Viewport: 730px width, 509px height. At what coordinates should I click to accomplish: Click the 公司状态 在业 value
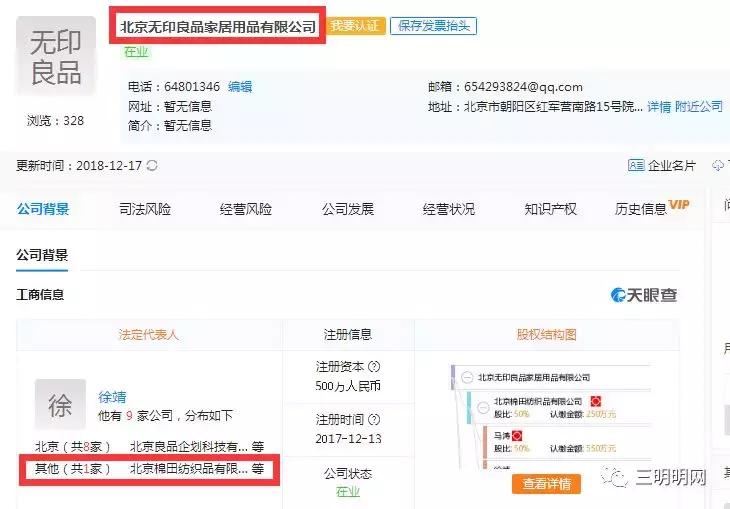(348, 492)
